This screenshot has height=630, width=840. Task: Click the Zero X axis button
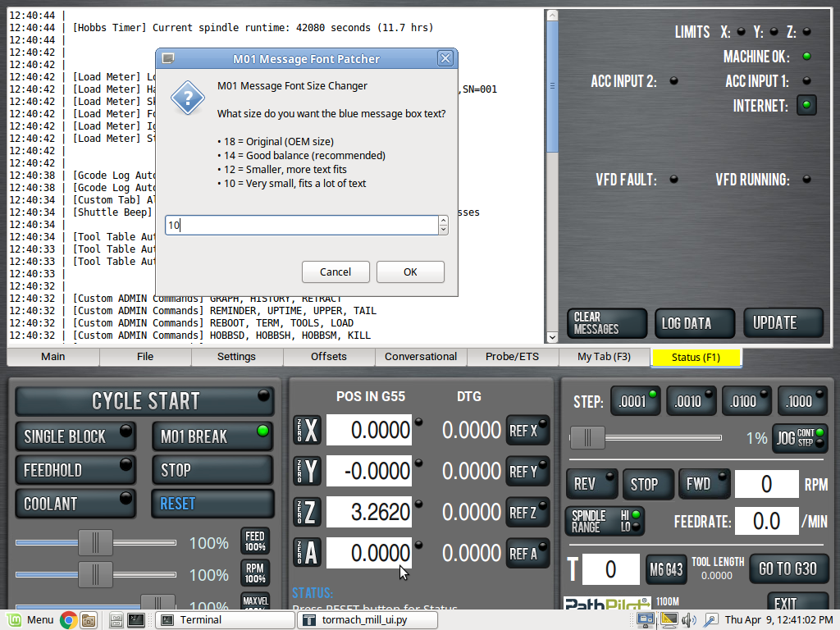(x=308, y=430)
